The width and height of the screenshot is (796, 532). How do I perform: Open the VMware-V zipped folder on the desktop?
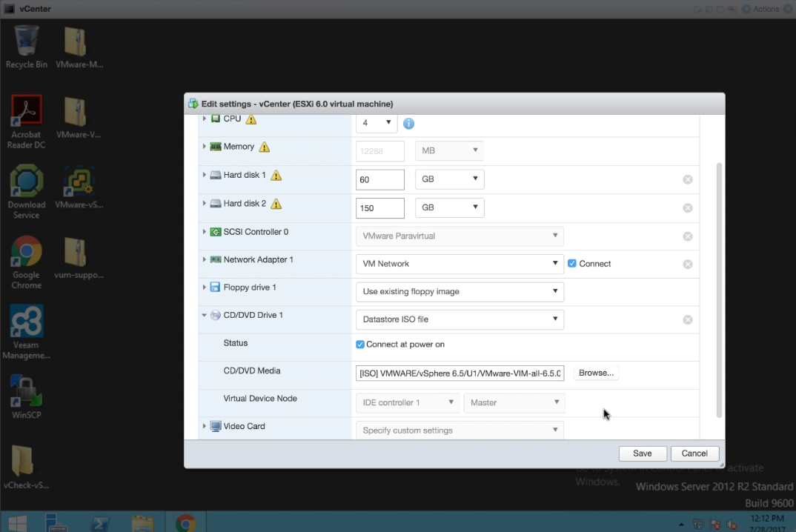(79, 117)
